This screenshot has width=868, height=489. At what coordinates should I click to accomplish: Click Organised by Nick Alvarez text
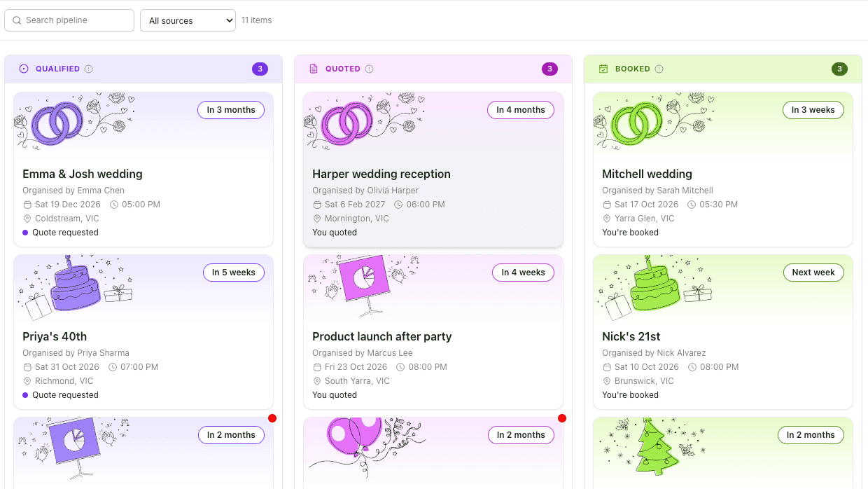(x=654, y=353)
